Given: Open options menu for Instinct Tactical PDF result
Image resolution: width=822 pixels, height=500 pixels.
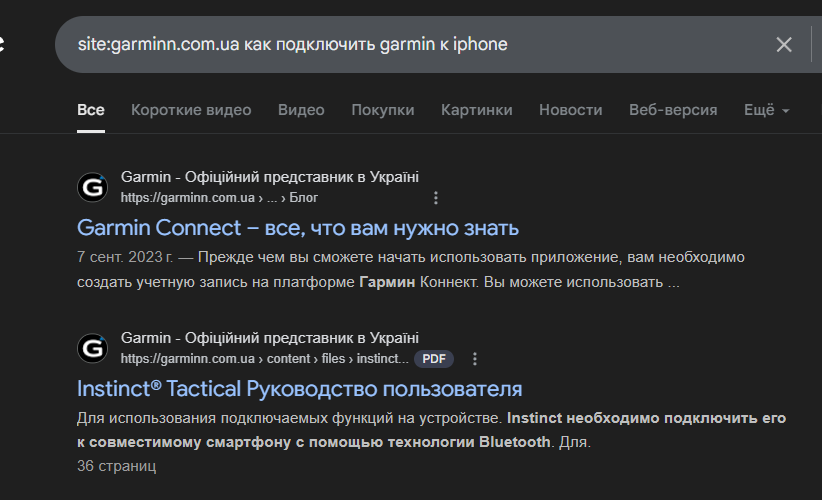Looking at the screenshot, I should click(474, 358).
